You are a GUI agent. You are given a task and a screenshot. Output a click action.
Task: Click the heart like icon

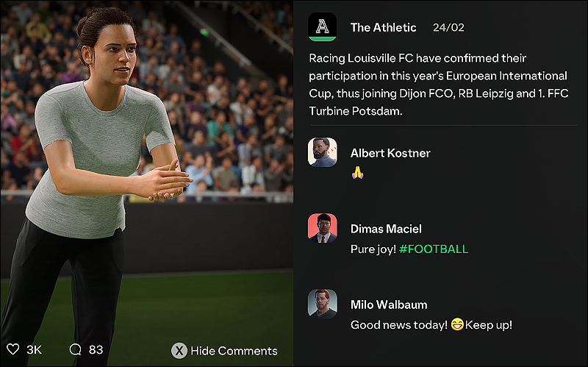[12, 349]
